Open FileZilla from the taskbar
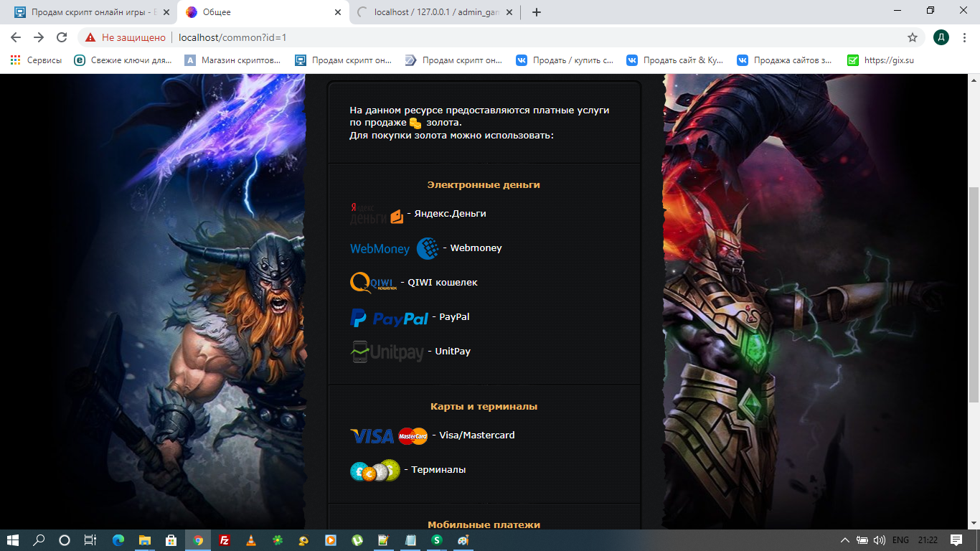The width and height of the screenshot is (980, 551). 225,540
